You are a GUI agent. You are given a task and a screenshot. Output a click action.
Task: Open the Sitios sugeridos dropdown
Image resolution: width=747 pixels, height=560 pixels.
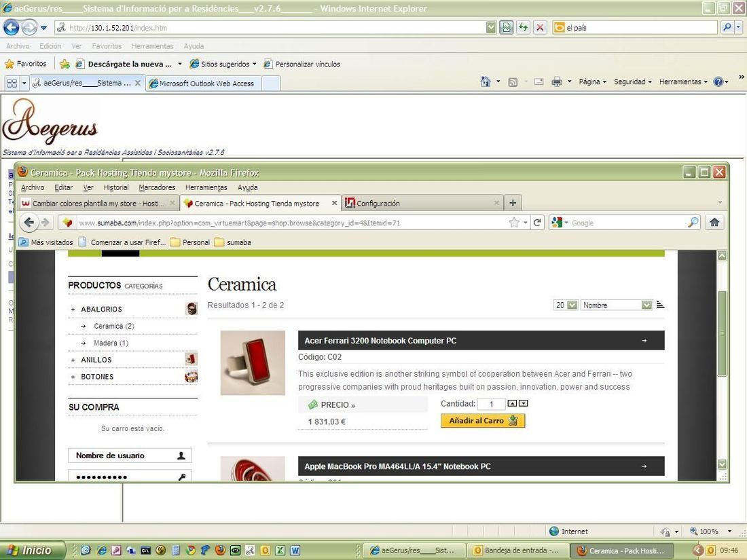click(x=254, y=64)
